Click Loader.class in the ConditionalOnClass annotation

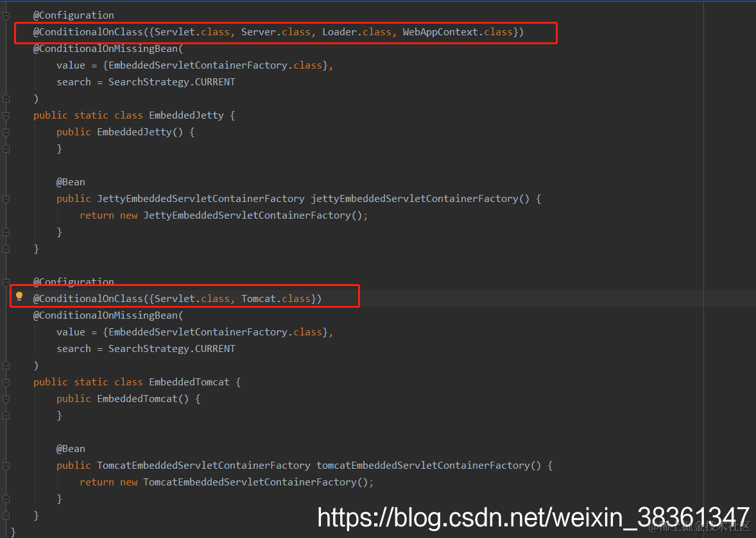(357, 32)
